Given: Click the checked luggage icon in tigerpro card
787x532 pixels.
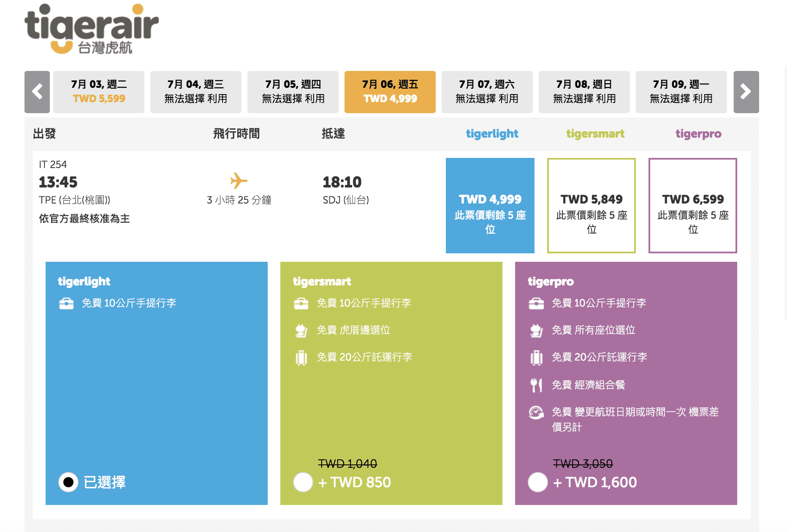Looking at the screenshot, I should [537, 358].
